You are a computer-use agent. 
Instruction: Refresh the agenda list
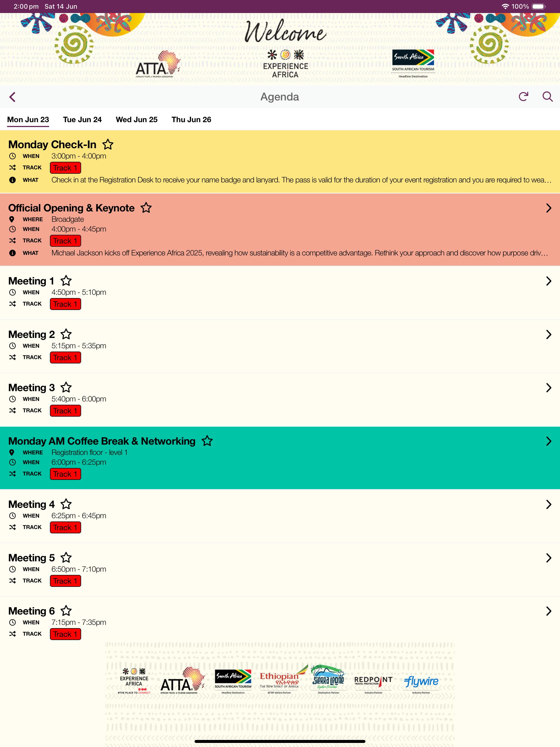pos(523,97)
